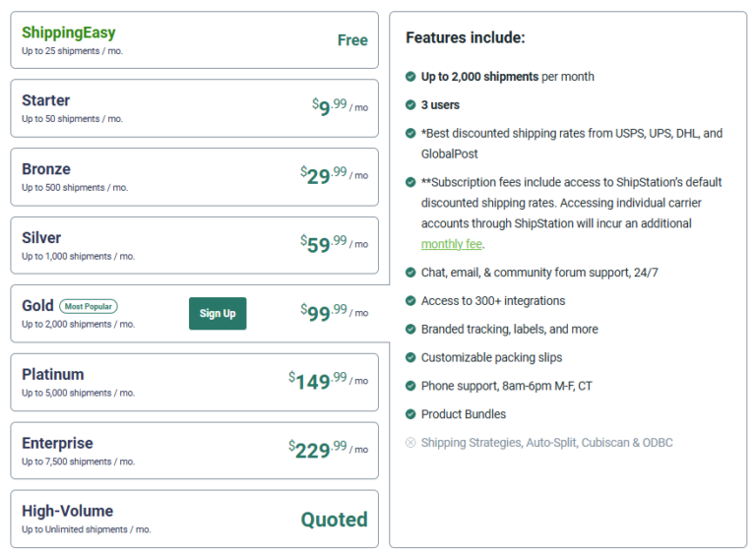Click the X icon beside Shipping Strategies
Screen dimensions: 756x555
(410, 443)
